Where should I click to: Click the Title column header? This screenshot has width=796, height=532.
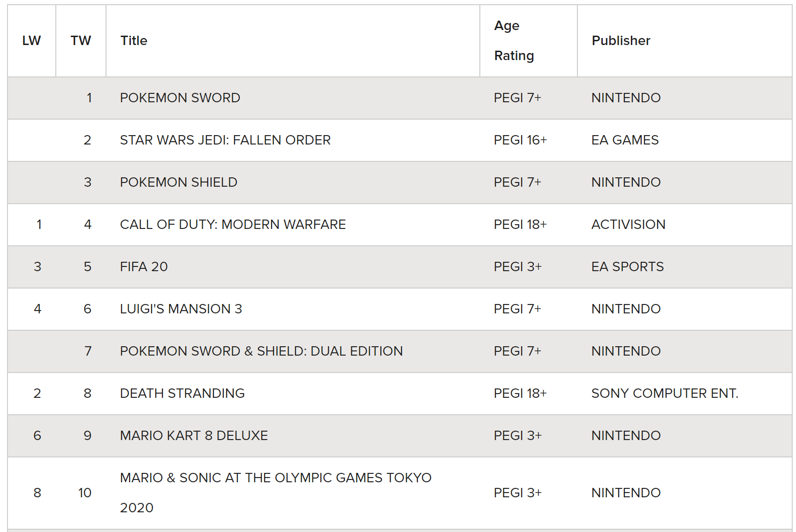click(x=134, y=41)
